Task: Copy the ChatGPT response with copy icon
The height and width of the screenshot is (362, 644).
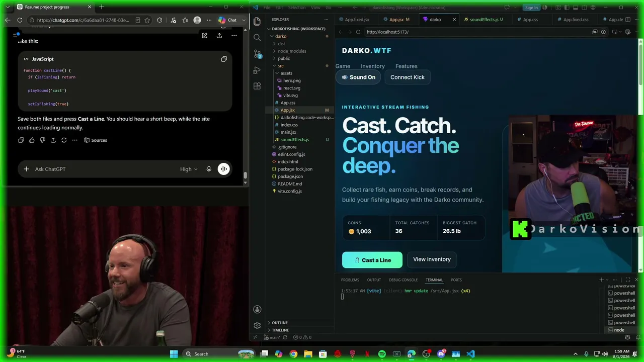Action: coord(21,140)
